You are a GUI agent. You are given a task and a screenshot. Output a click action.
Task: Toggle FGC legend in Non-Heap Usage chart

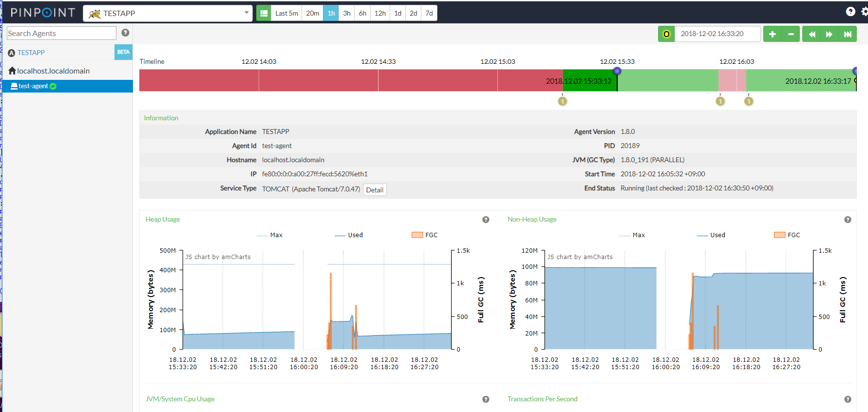pyautogui.click(x=787, y=235)
